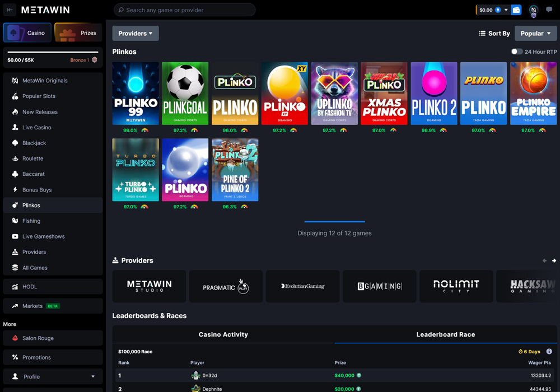Select the Casino tab
Image resolution: width=560 pixels, height=392 pixels.
click(x=27, y=32)
